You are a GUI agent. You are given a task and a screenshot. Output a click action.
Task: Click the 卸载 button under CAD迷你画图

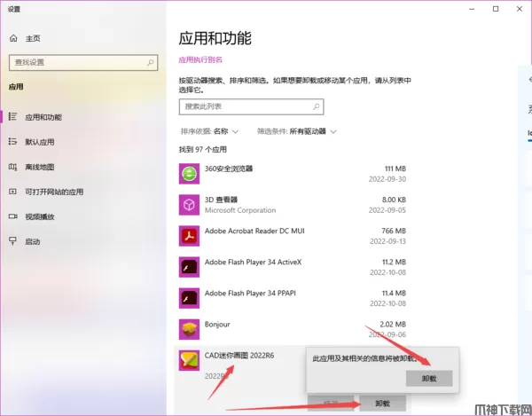tap(382, 404)
